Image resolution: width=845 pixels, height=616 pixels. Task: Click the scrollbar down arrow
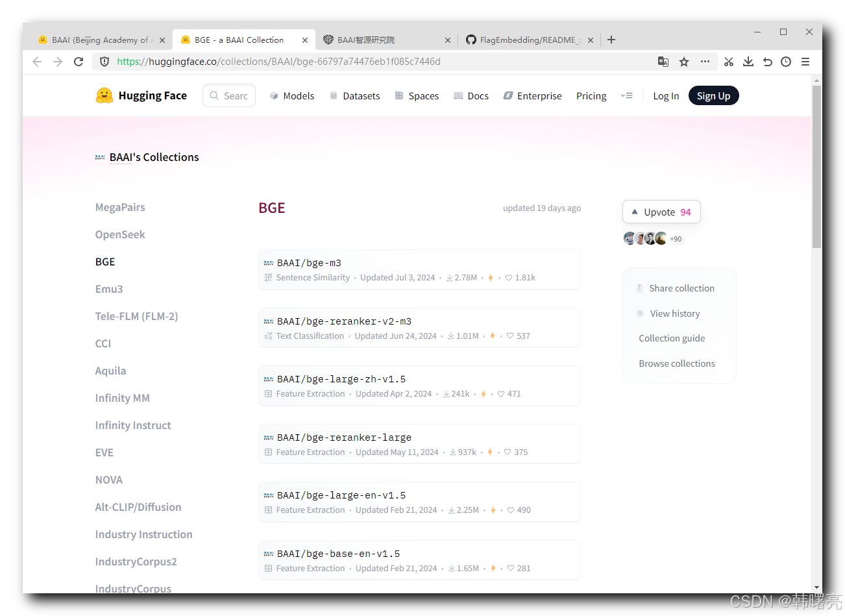pos(816,587)
